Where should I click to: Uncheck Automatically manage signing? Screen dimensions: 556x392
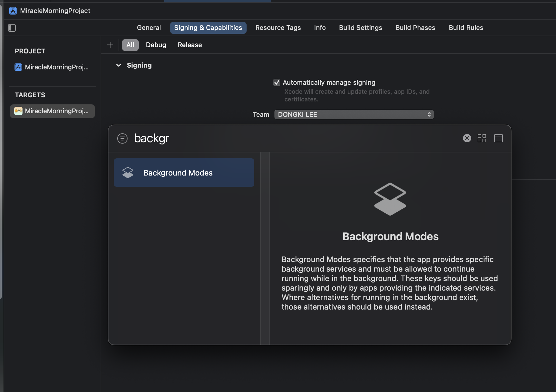(x=277, y=82)
